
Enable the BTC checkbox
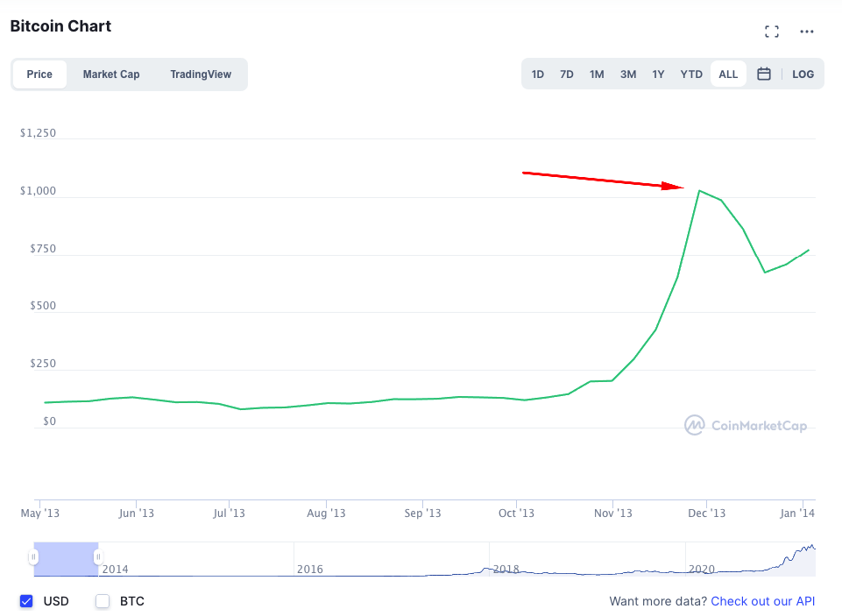click(x=103, y=601)
